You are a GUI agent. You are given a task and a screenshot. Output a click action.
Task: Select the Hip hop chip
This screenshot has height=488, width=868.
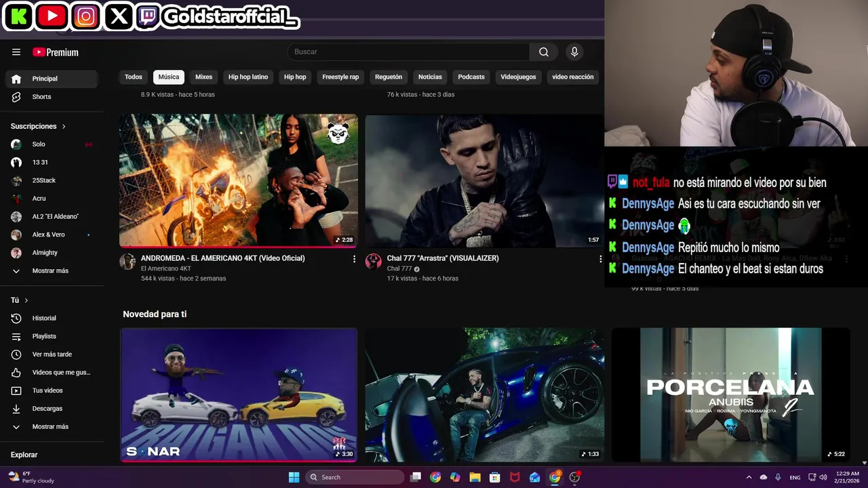point(295,77)
